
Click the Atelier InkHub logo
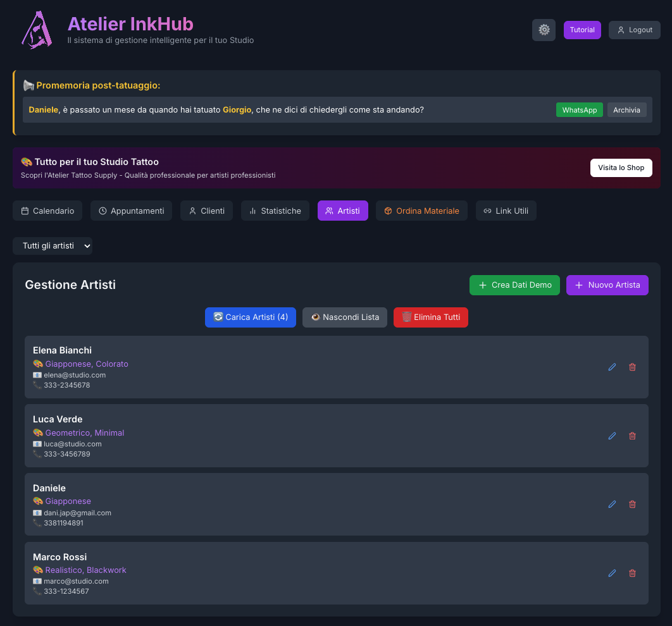pyautogui.click(x=37, y=30)
